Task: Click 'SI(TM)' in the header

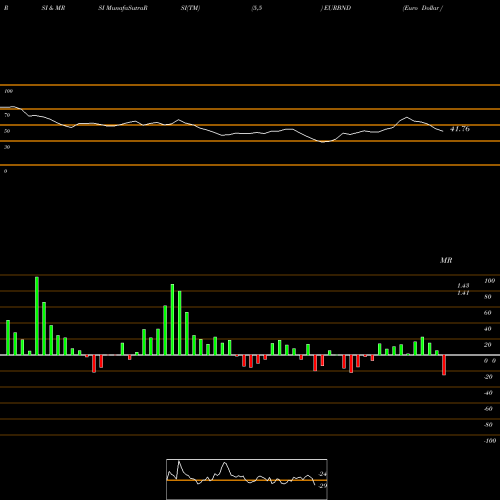Action: (190, 8)
